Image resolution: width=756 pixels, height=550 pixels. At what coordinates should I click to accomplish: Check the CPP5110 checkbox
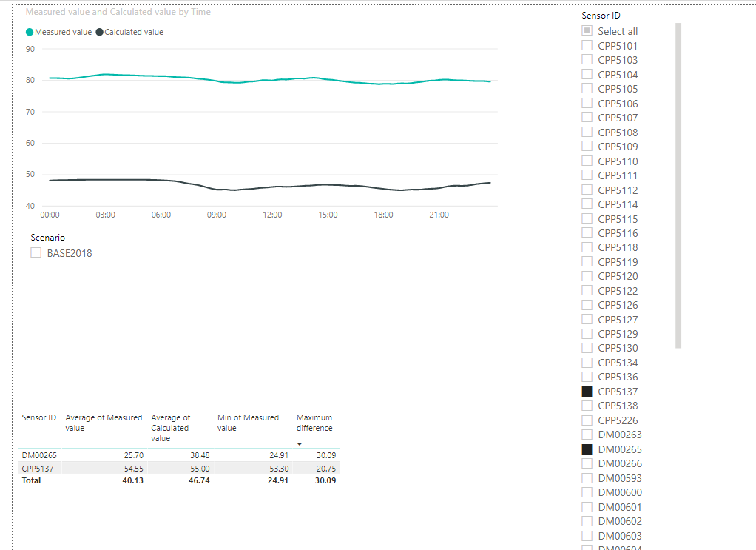click(587, 161)
